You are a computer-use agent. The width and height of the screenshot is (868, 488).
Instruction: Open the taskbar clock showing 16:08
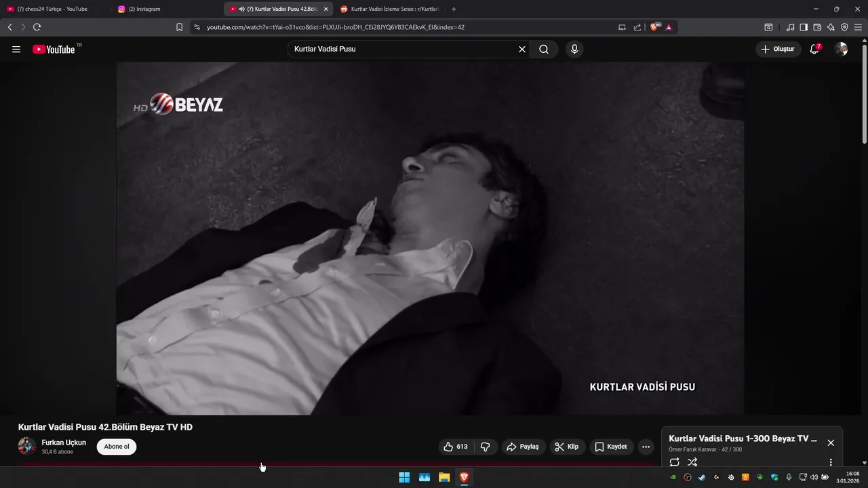tap(848, 477)
